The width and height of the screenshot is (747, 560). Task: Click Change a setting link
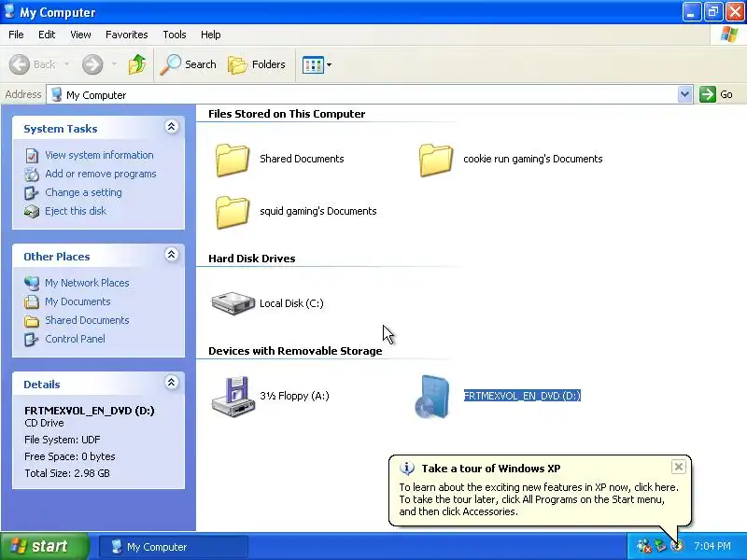pos(83,192)
